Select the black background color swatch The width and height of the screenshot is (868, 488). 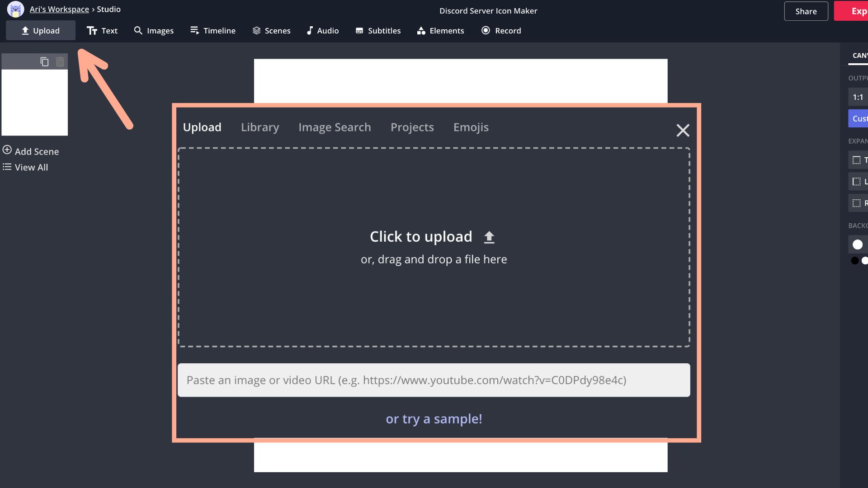pyautogui.click(x=854, y=261)
